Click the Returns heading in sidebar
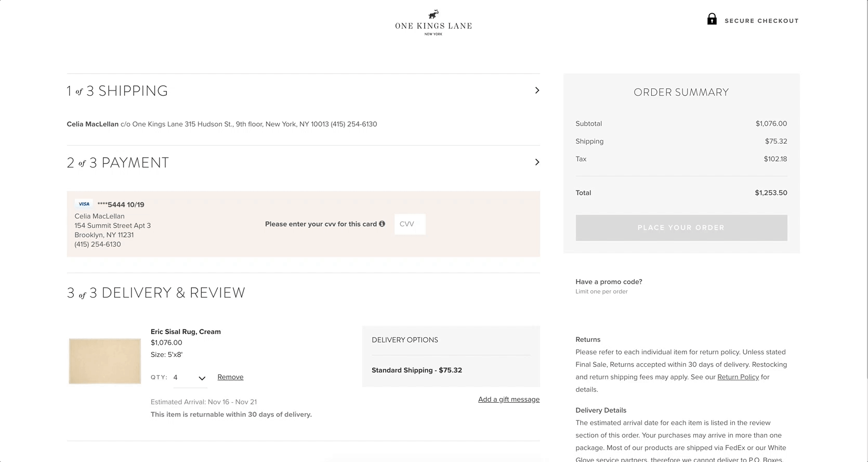The image size is (868, 462). [x=588, y=339]
